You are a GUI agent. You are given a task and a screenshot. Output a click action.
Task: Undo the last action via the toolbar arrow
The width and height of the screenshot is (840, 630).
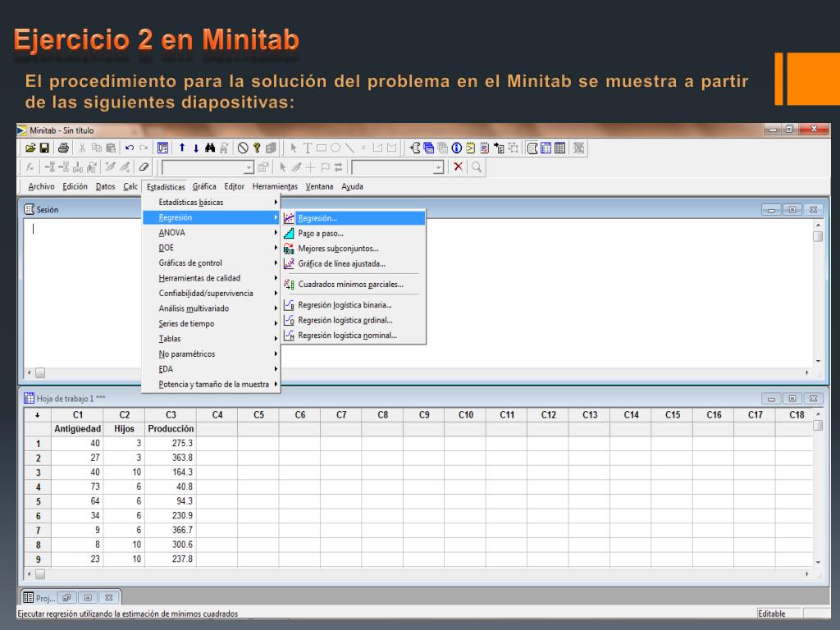(129, 148)
